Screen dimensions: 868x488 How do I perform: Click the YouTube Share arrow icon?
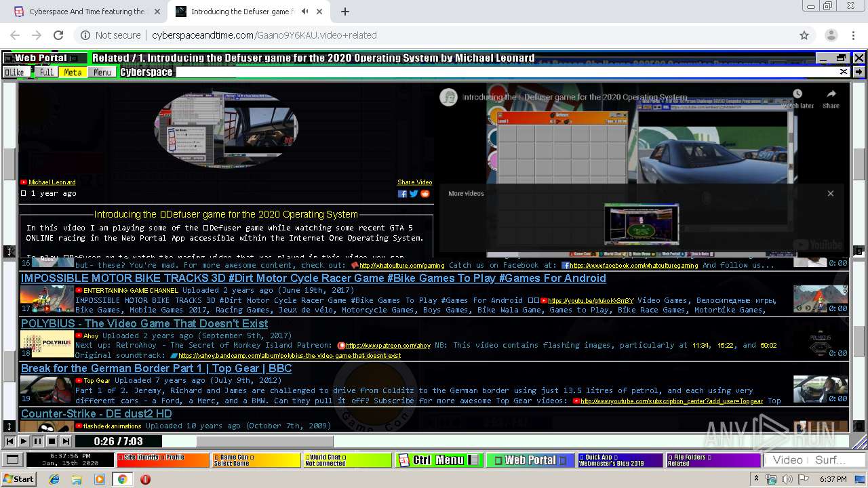[831, 94]
